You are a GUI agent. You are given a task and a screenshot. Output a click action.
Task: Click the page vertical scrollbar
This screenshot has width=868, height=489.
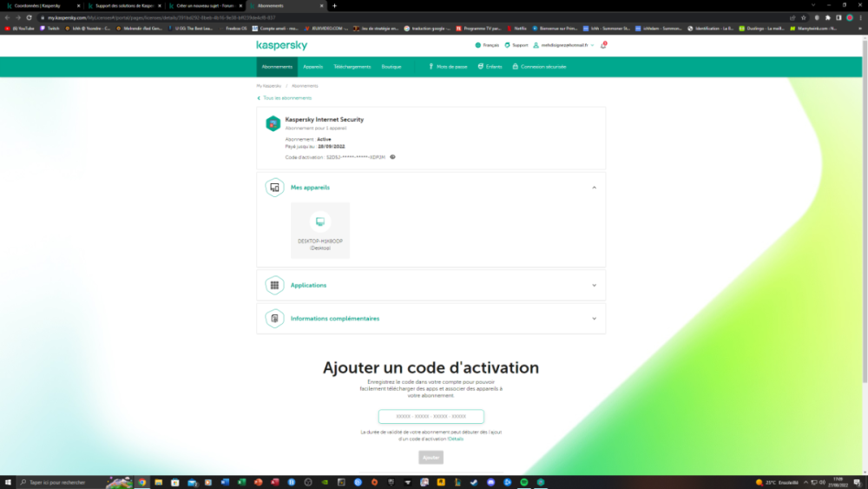click(x=865, y=210)
